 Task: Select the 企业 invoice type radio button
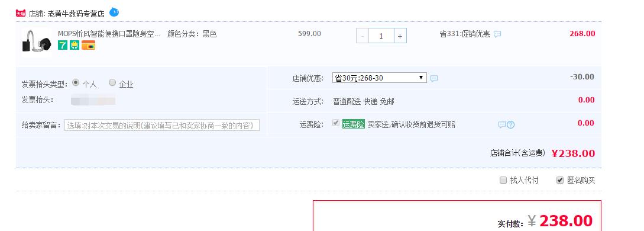coord(112,82)
